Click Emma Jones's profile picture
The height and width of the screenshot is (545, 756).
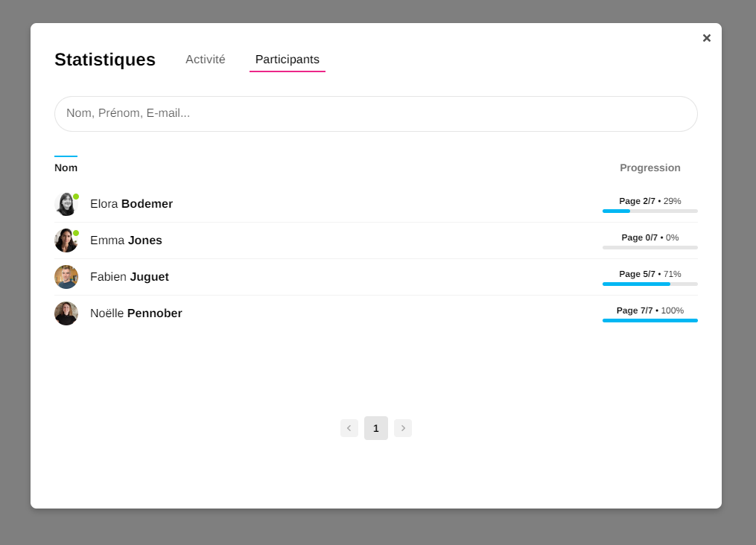(x=66, y=240)
